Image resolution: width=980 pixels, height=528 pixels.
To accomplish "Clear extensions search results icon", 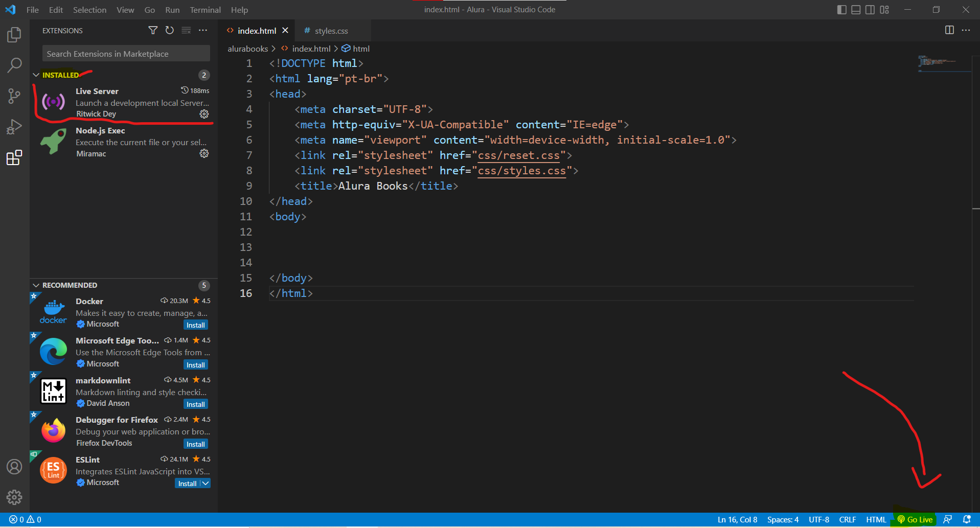I will click(x=186, y=31).
